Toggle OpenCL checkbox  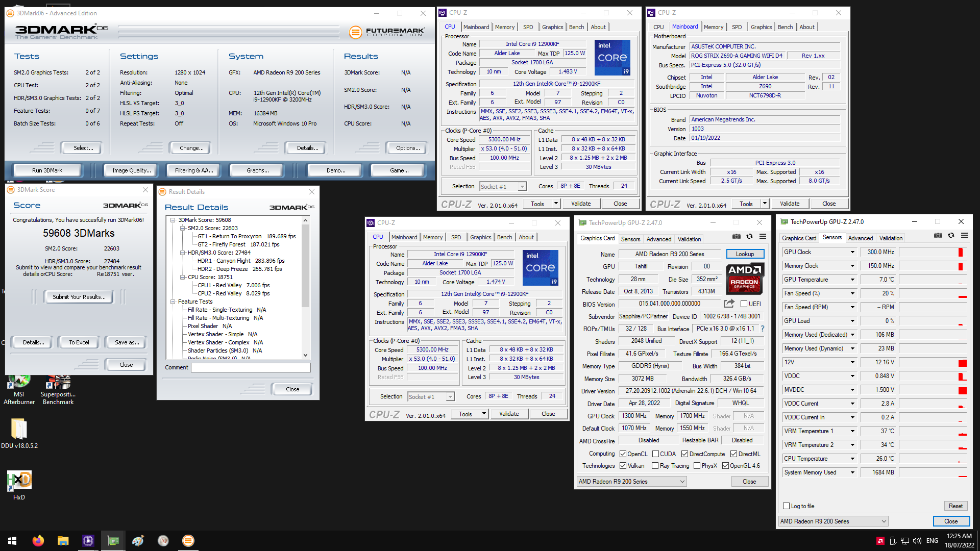[x=623, y=454]
